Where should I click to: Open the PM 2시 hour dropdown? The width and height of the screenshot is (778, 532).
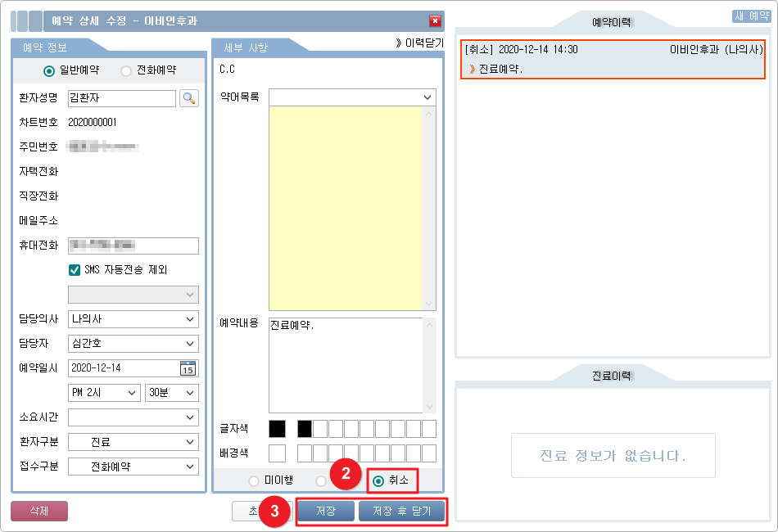pyautogui.click(x=105, y=393)
